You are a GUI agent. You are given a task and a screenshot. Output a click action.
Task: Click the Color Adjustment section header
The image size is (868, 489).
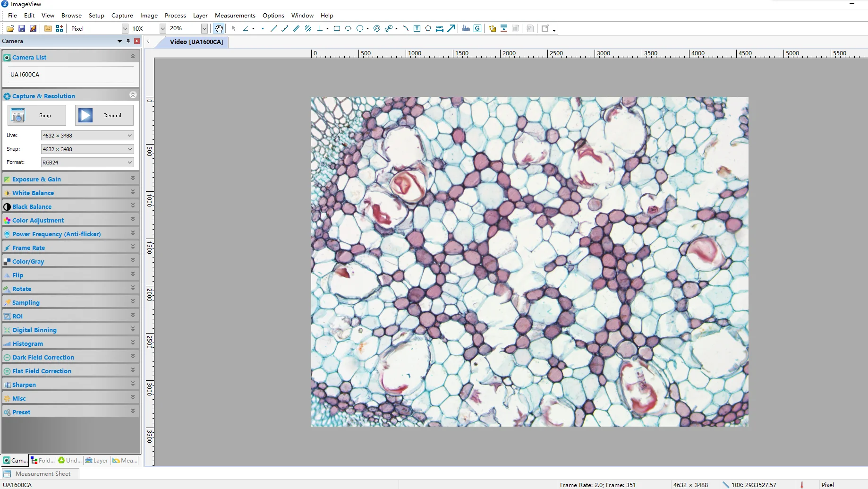tap(71, 220)
